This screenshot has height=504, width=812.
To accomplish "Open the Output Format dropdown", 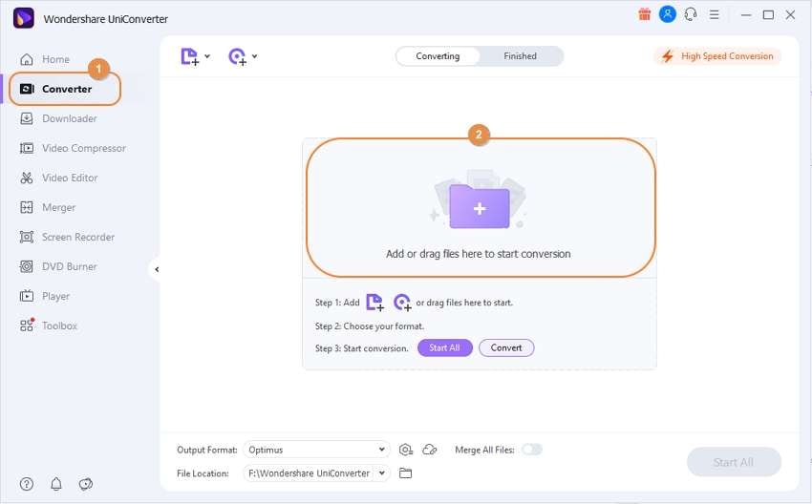I will 316,450.
